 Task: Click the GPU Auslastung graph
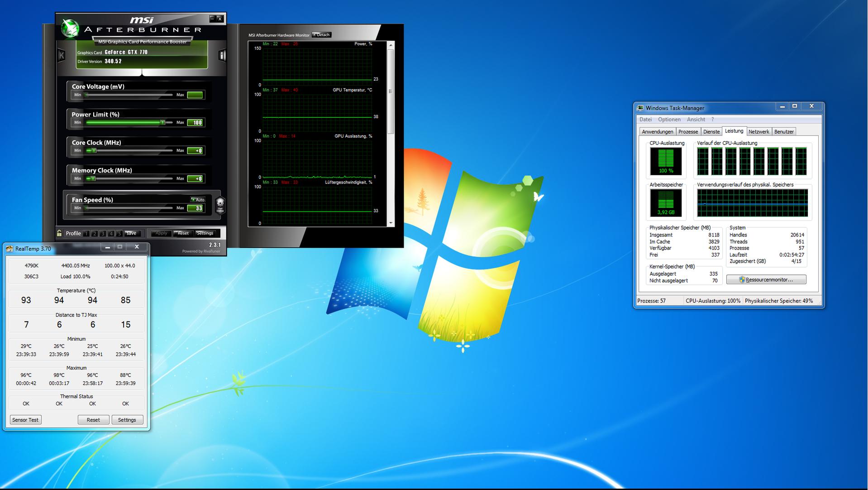click(317, 159)
